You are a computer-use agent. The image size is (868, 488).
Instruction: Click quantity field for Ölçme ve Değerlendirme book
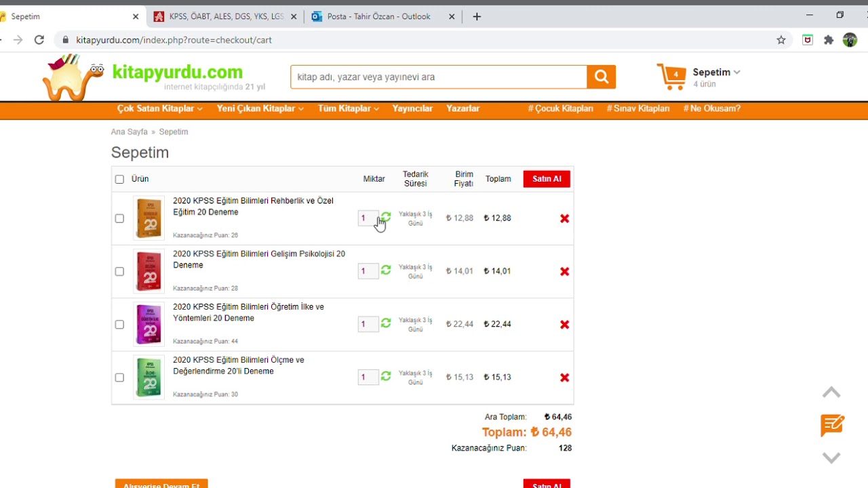tap(368, 377)
